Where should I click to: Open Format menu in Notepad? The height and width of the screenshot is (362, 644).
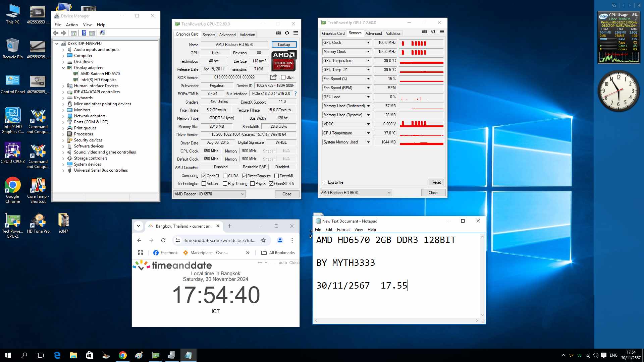[x=343, y=230]
